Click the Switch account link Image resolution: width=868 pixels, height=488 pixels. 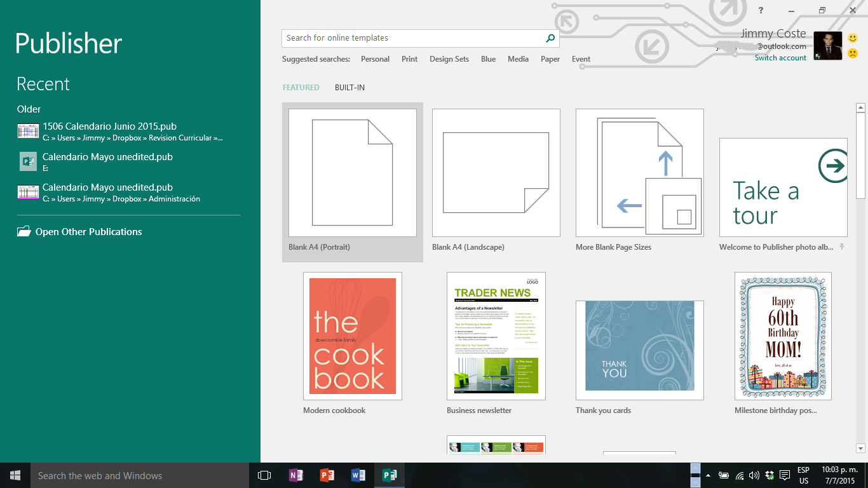coord(780,58)
